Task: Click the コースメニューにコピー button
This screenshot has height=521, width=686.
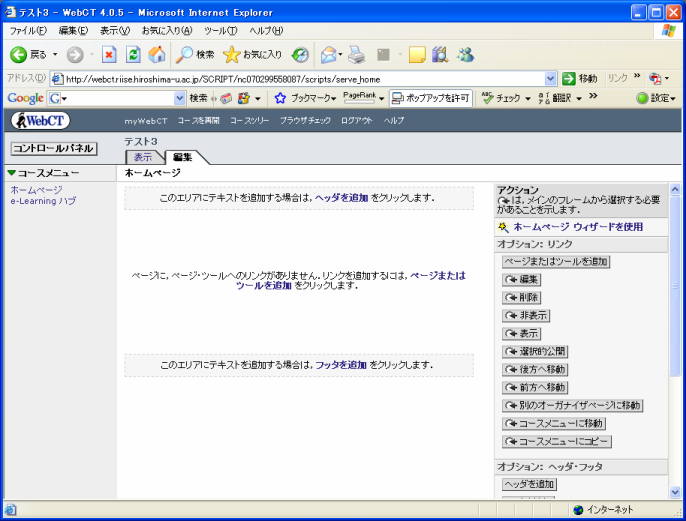Action: point(556,441)
